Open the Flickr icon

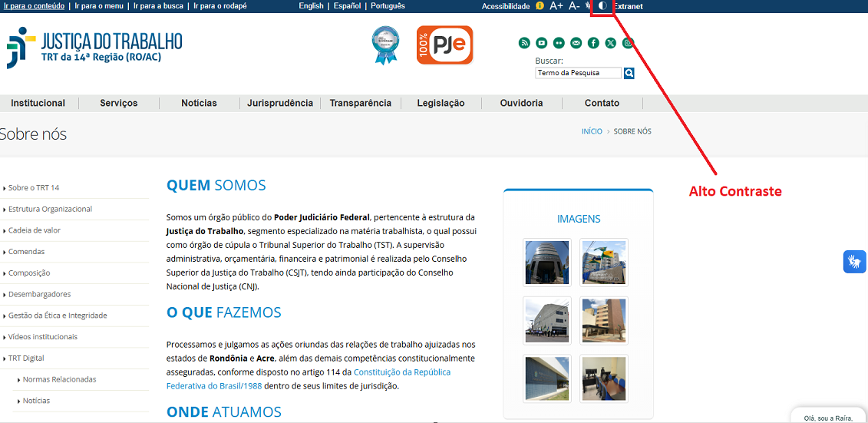pos(559,43)
